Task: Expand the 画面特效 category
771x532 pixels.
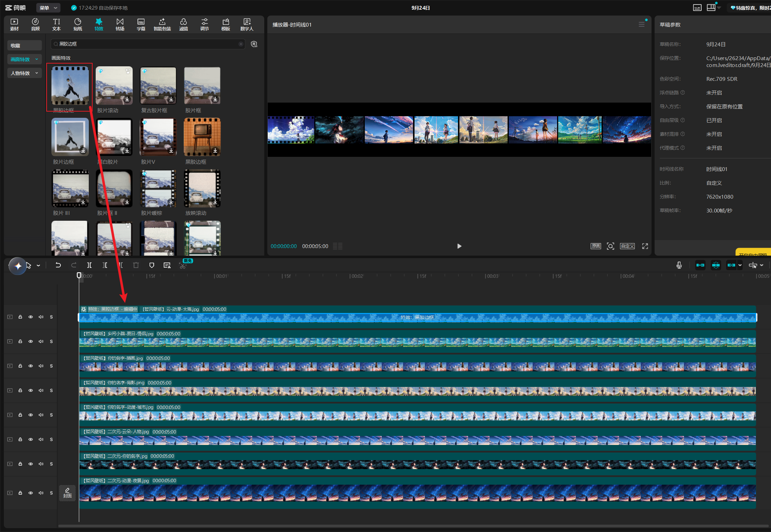Action: pos(25,59)
